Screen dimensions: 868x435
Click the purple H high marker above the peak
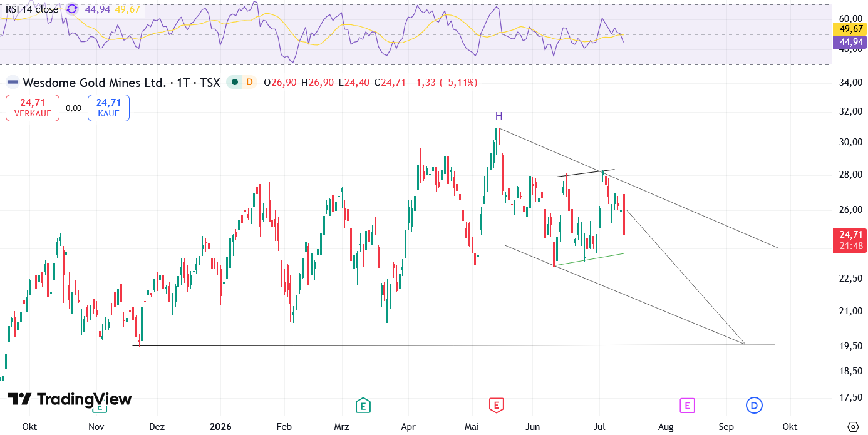point(499,116)
